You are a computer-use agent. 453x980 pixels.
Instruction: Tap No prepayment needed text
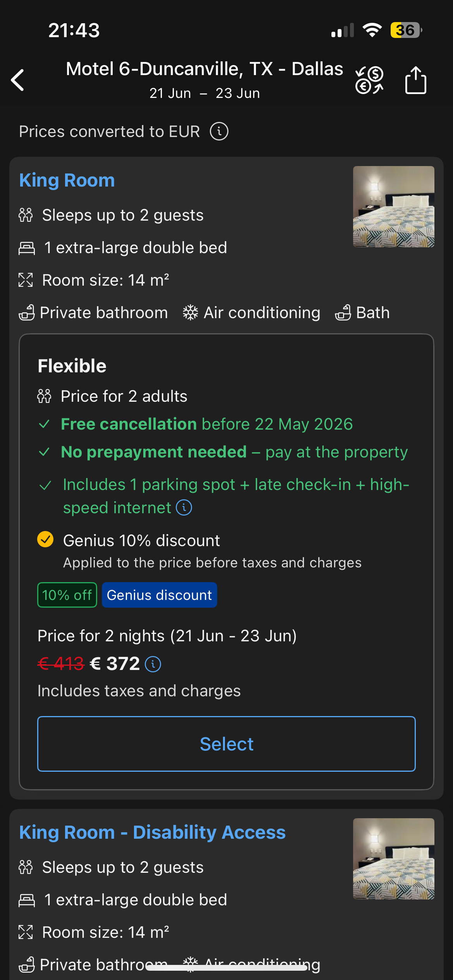click(x=154, y=452)
